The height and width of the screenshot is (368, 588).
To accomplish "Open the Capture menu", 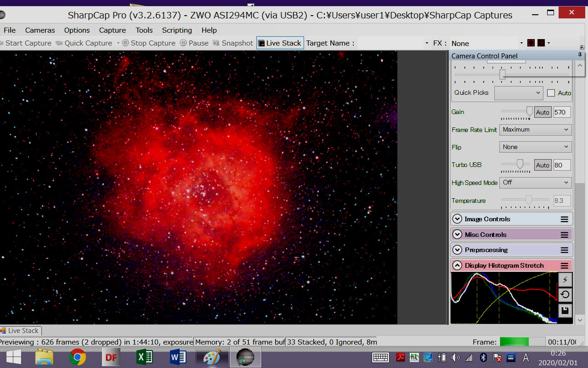I will click(113, 30).
